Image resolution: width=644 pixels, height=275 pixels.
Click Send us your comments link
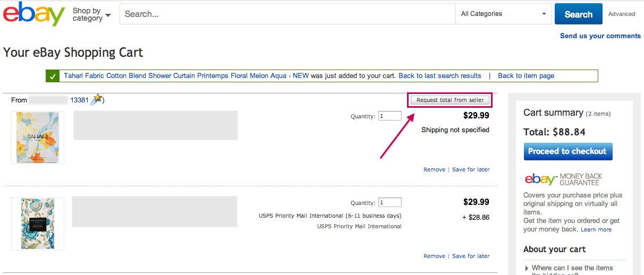tap(600, 36)
